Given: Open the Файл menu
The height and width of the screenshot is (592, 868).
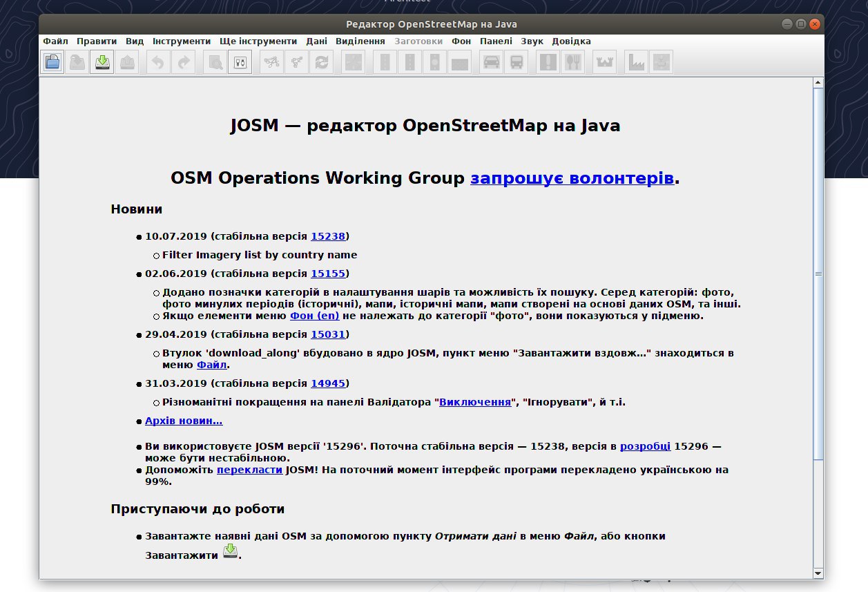Looking at the screenshot, I should click(x=55, y=41).
